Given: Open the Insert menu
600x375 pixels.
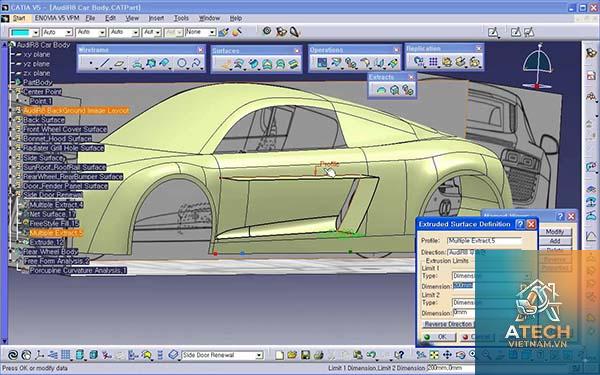Looking at the screenshot, I should (156, 18).
